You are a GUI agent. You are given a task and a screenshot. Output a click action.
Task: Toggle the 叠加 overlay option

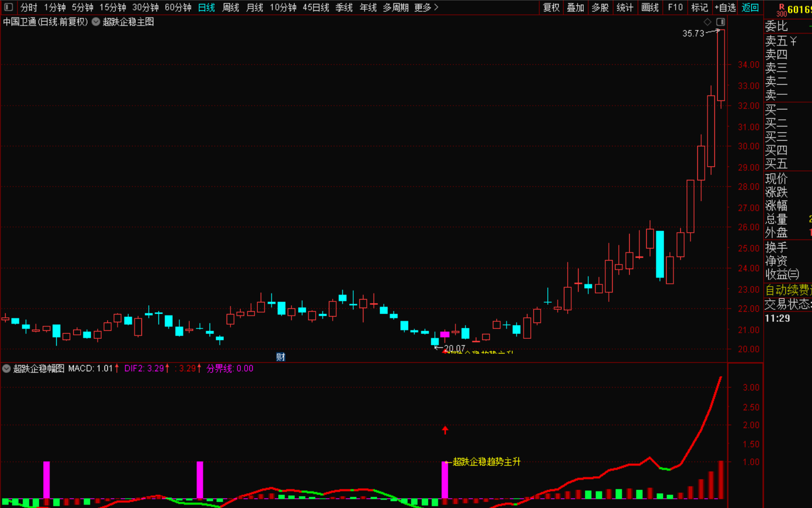coord(575,7)
